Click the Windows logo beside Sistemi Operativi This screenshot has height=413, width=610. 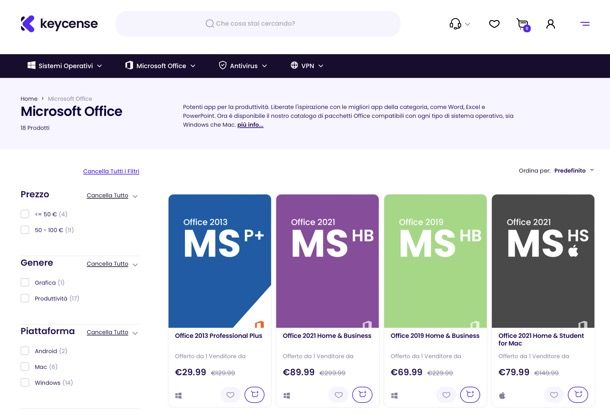point(32,65)
